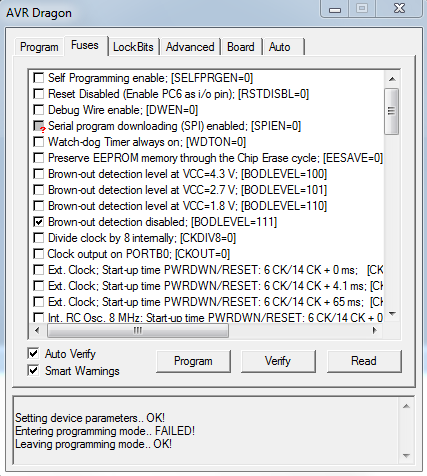
Task: Toggle the Auto Verify checkbox
Action: coord(33,354)
